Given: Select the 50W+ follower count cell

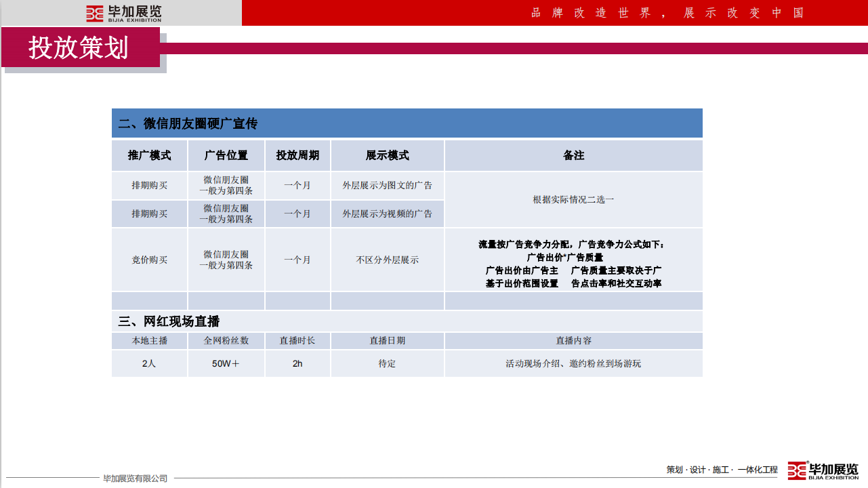Looking at the screenshot, I should coord(226,363).
